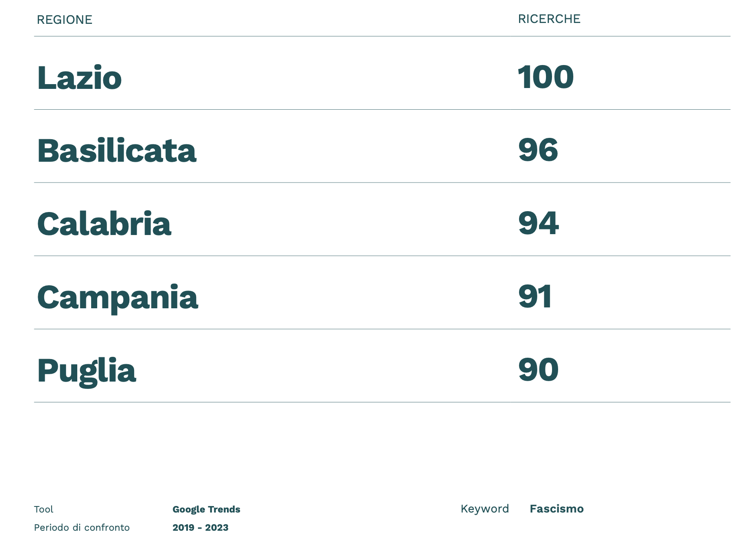Image resolution: width=756 pixels, height=542 pixels.
Task: Click the search value 90
Action: point(539,370)
